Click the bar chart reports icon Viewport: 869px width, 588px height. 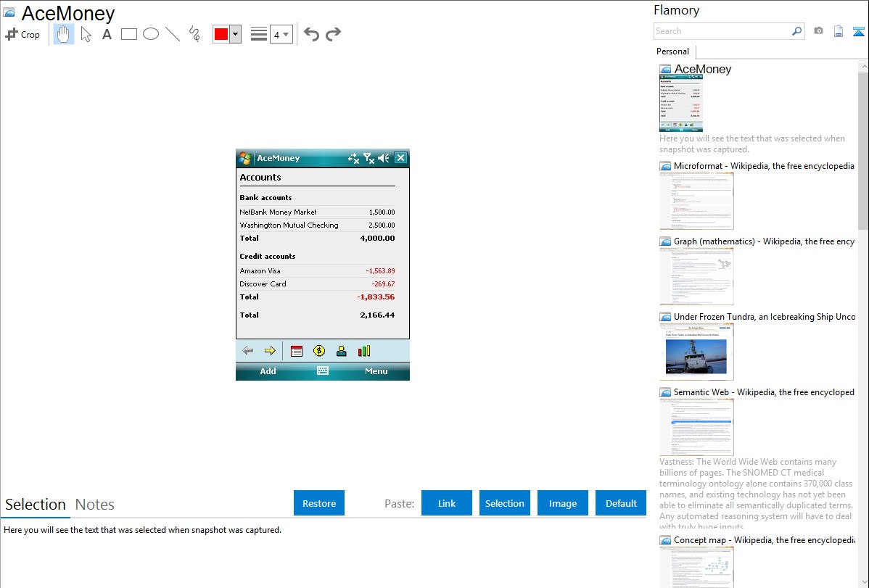tap(364, 351)
